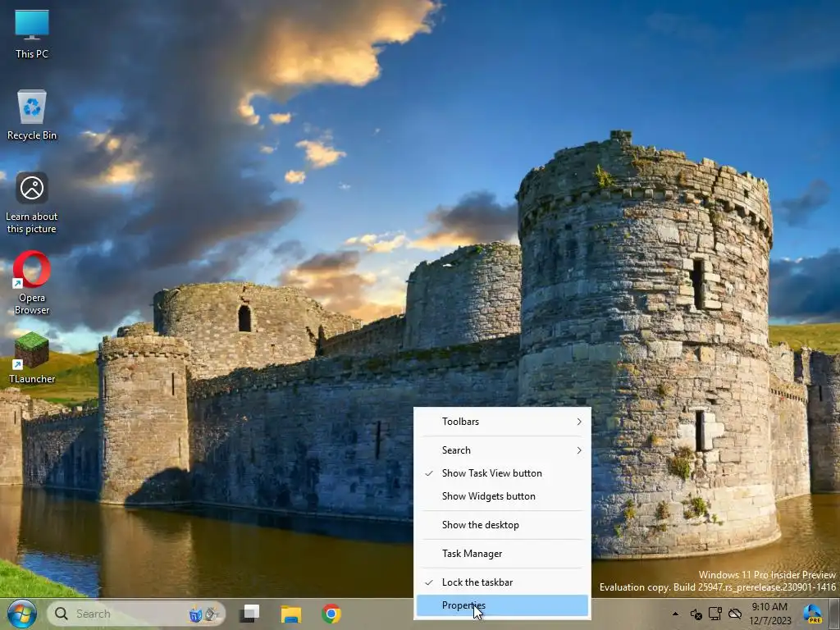Viewport: 840px width, 630px height.
Task: Click the Search box in taskbar
Action: (136, 614)
